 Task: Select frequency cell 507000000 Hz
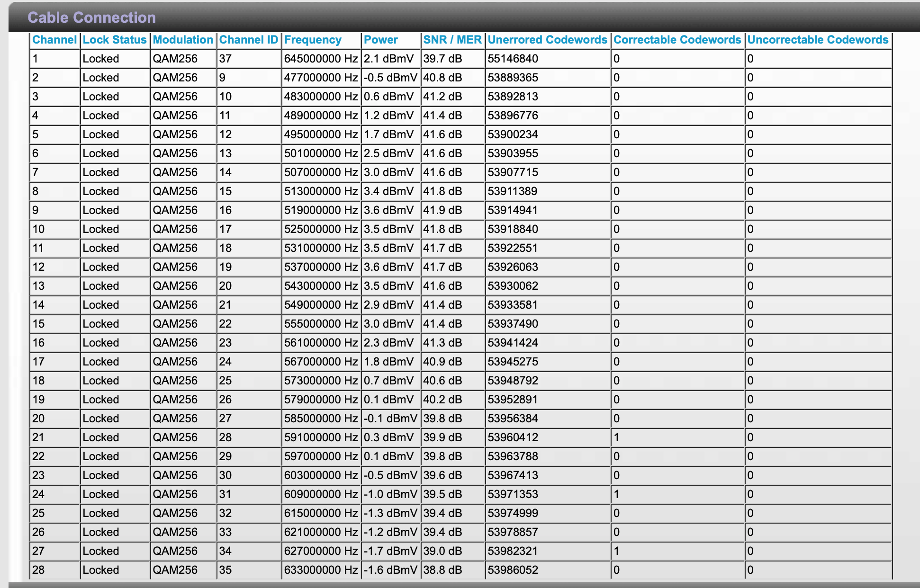pos(321,172)
